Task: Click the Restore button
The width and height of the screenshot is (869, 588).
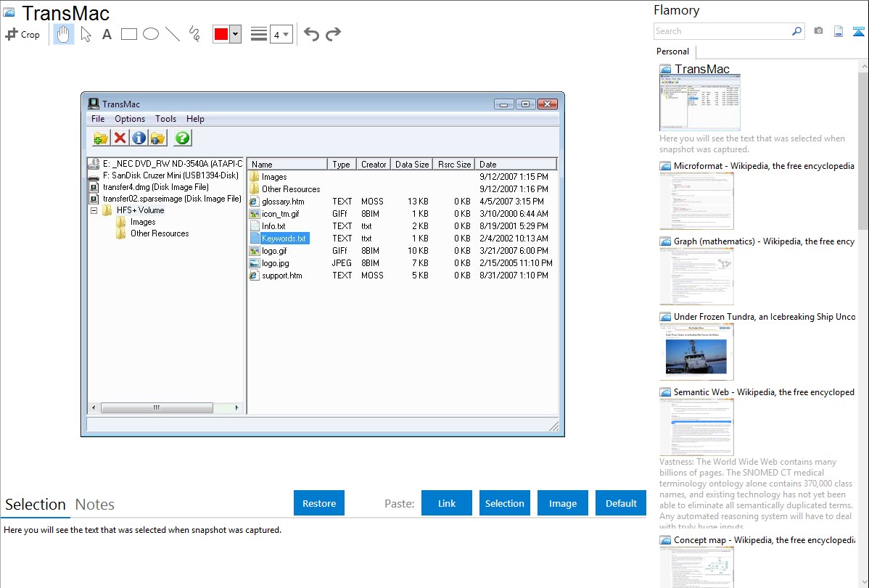Action: pos(319,503)
